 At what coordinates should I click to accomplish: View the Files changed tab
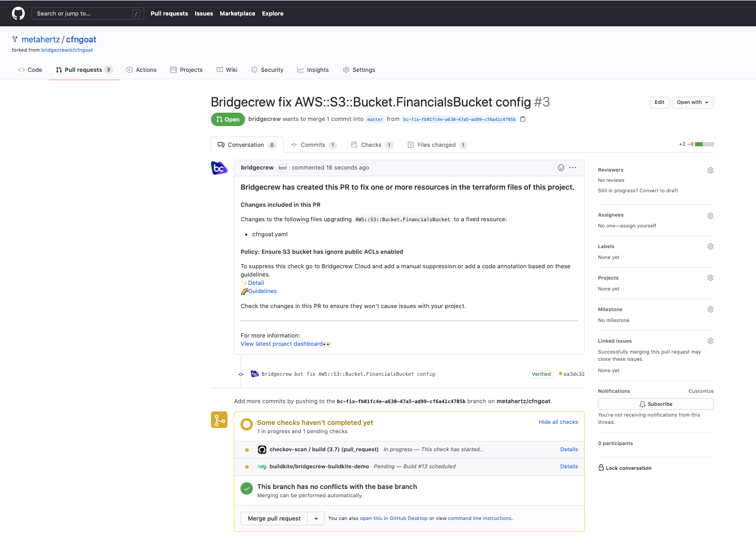(437, 145)
